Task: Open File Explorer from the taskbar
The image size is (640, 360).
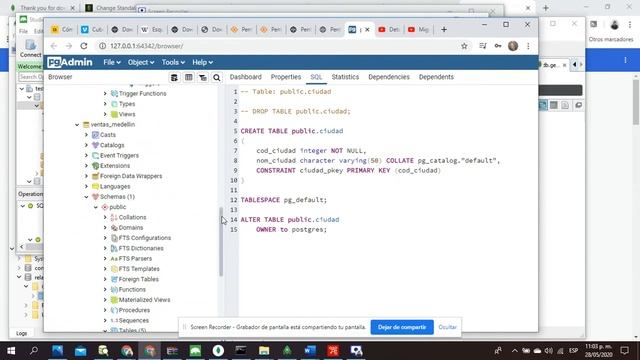Action: coord(264,351)
